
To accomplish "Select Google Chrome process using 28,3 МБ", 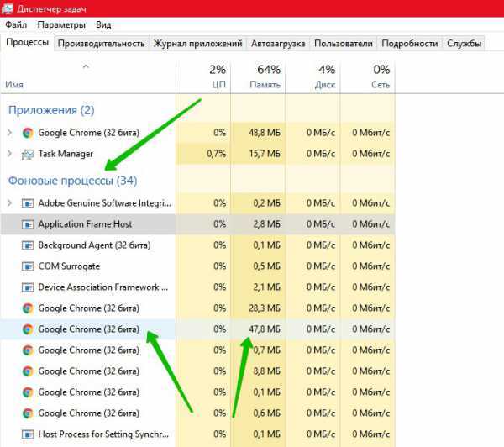I will tap(89, 308).
